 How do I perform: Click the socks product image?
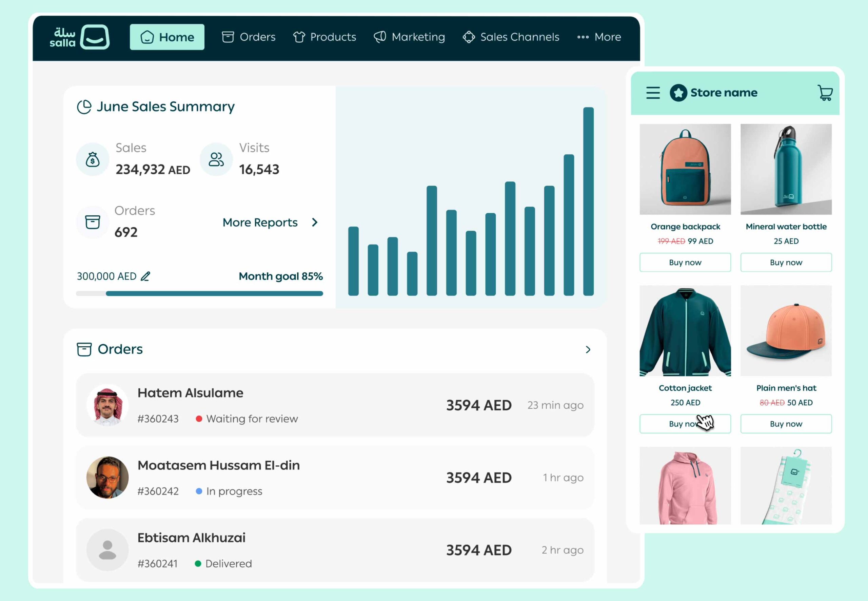click(786, 485)
